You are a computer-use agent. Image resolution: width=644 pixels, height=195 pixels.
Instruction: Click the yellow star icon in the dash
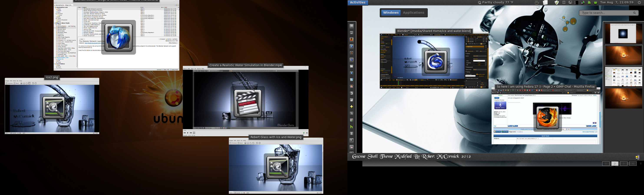[352, 106]
